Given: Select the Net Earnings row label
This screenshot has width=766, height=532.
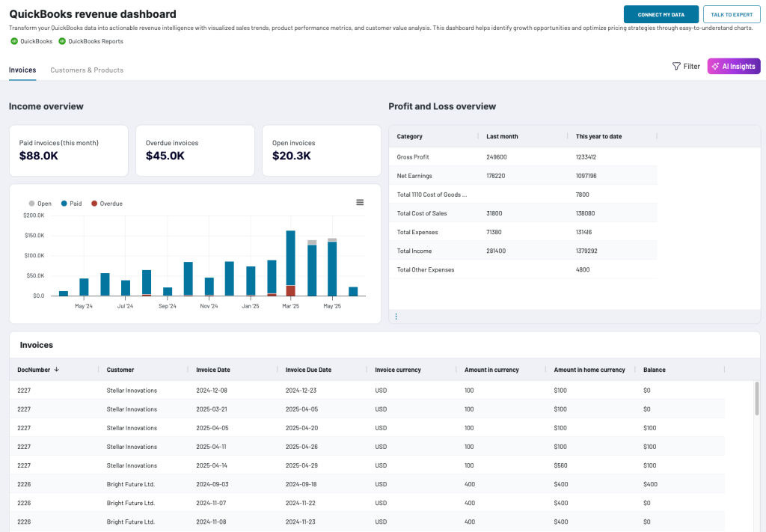Looking at the screenshot, I should pyautogui.click(x=414, y=175).
